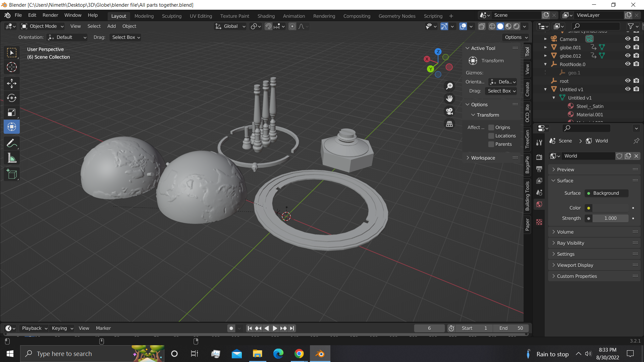The image size is (644, 362).
Task: Open the Object Mode dropdown
Action: [42, 26]
